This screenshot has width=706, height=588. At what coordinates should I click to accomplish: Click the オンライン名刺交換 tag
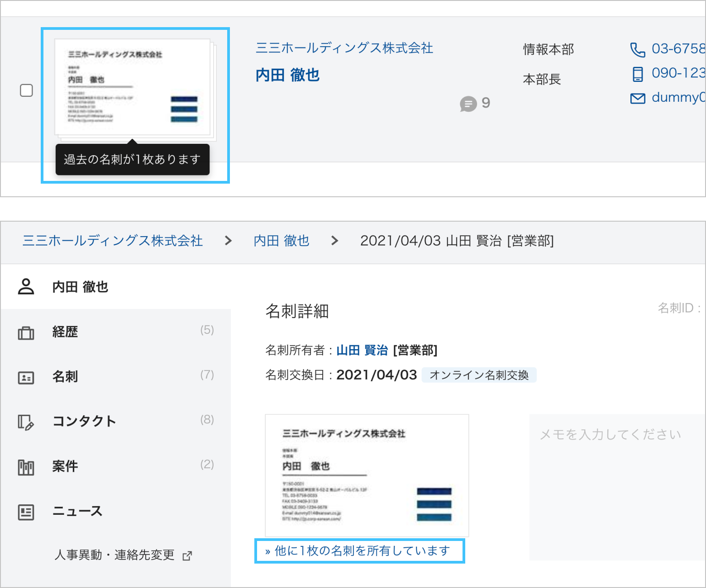point(479,375)
